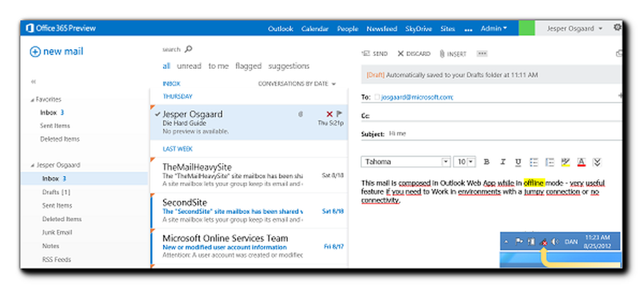Open Microsoft Online Services Team message

tap(249, 246)
